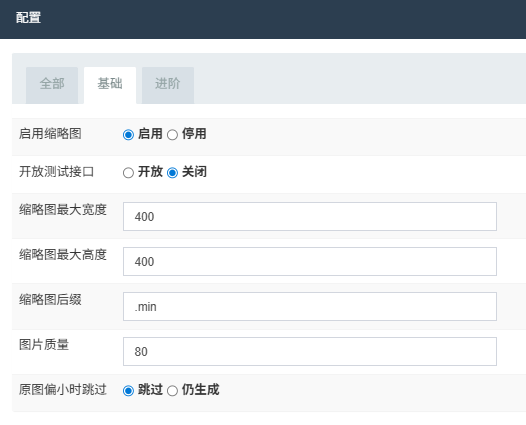The image size is (526, 425).
Task: Click the 缩略图最大宽度 input field
Action: 310,216
